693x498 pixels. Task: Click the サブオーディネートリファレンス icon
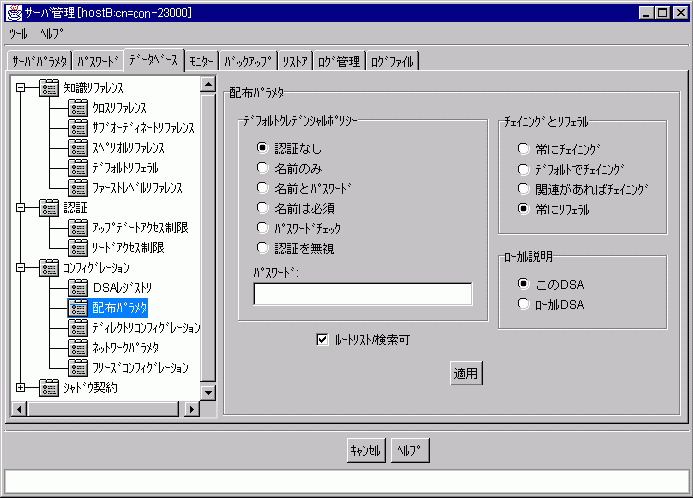(x=78, y=128)
